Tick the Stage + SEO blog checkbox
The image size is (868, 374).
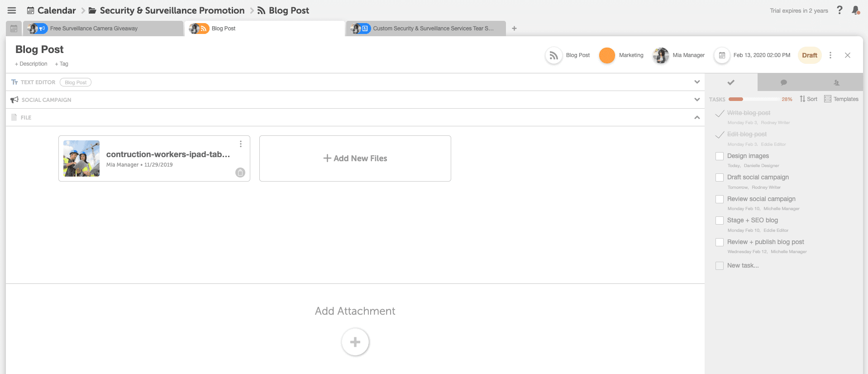[720, 221]
